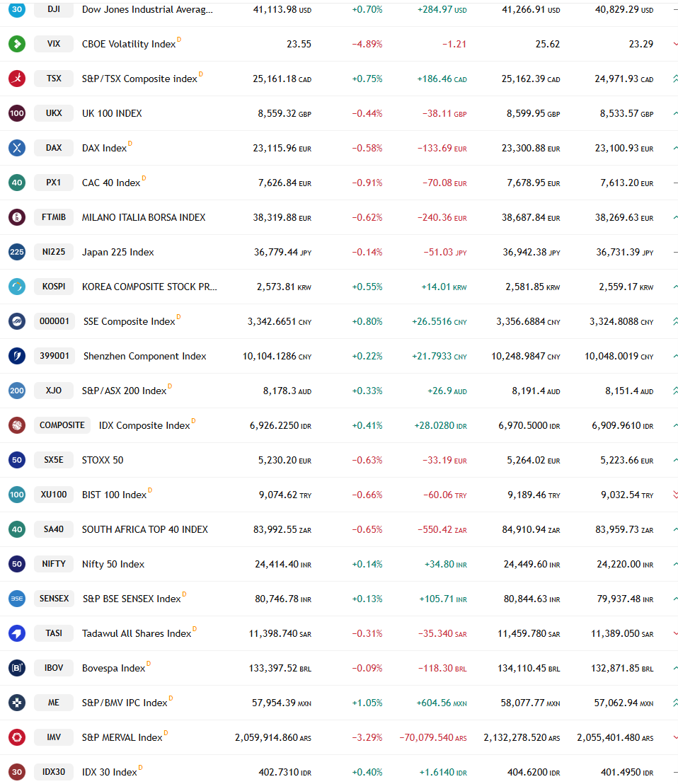Open the COMPOSITE ticker badge

[62, 425]
